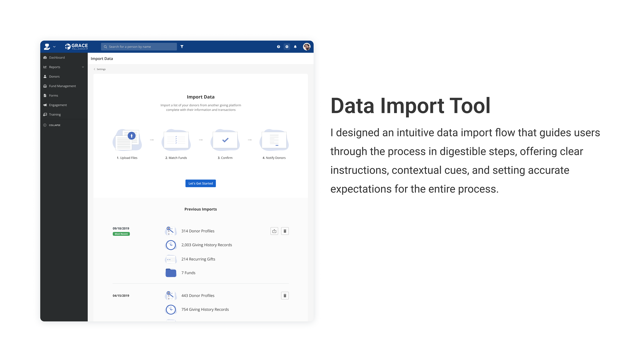Open the notifications bell

pyautogui.click(x=295, y=46)
